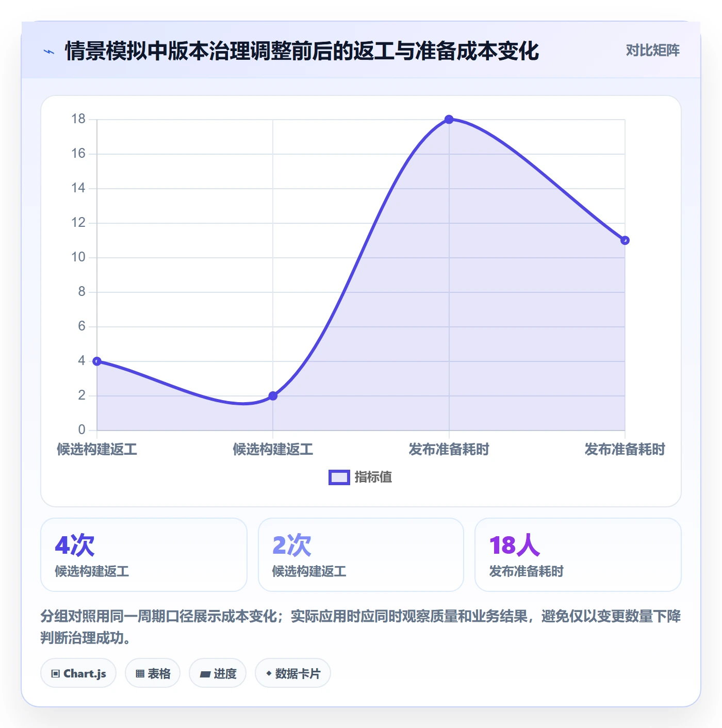
Task: Click the y-axis label 18
Action: coord(78,119)
